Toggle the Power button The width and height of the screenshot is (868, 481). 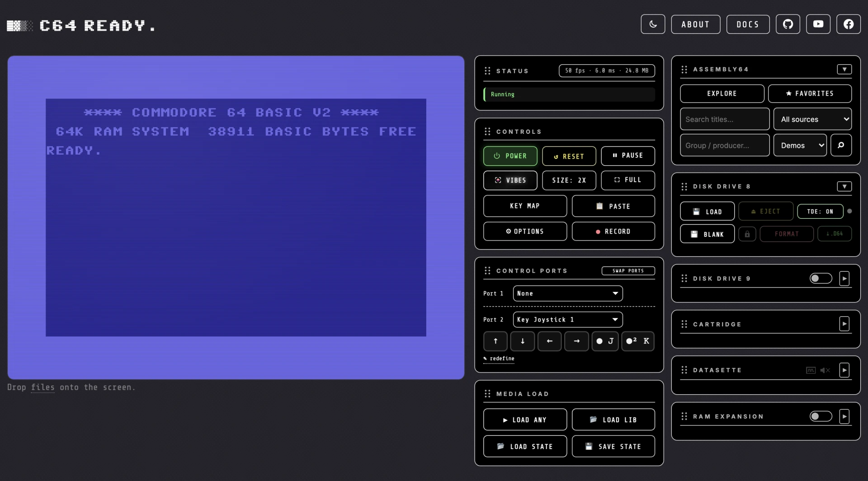510,156
